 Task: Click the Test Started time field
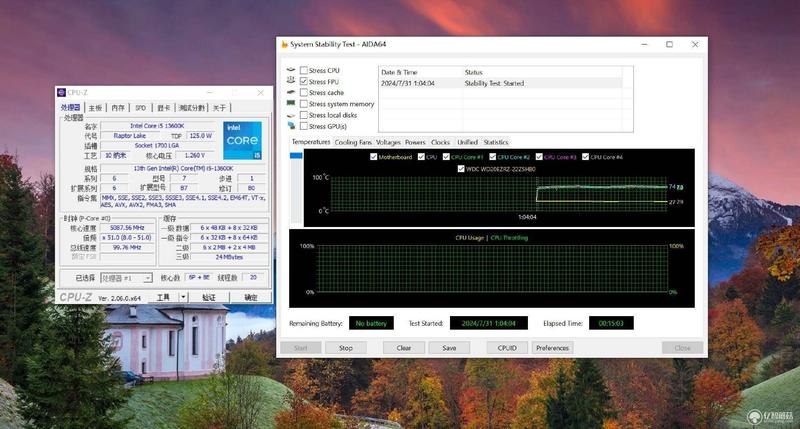(x=489, y=323)
